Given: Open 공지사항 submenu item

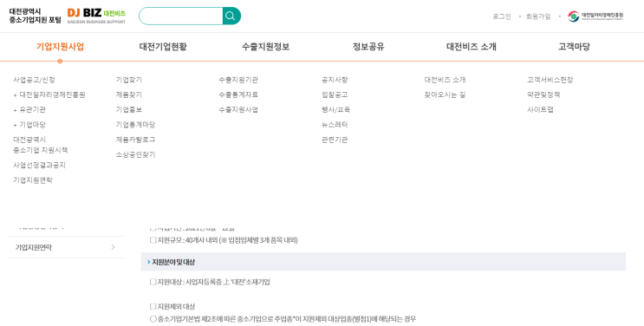Looking at the screenshot, I should pyautogui.click(x=335, y=80).
